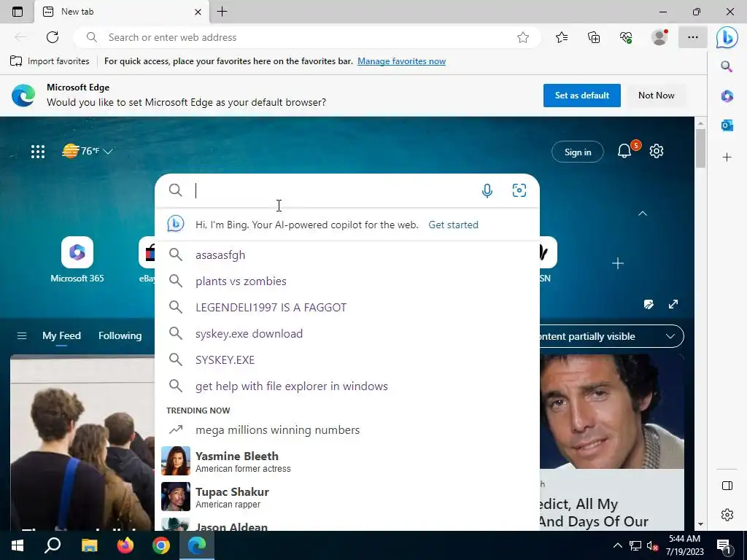Show hidden system tray icons chevron

(617, 545)
